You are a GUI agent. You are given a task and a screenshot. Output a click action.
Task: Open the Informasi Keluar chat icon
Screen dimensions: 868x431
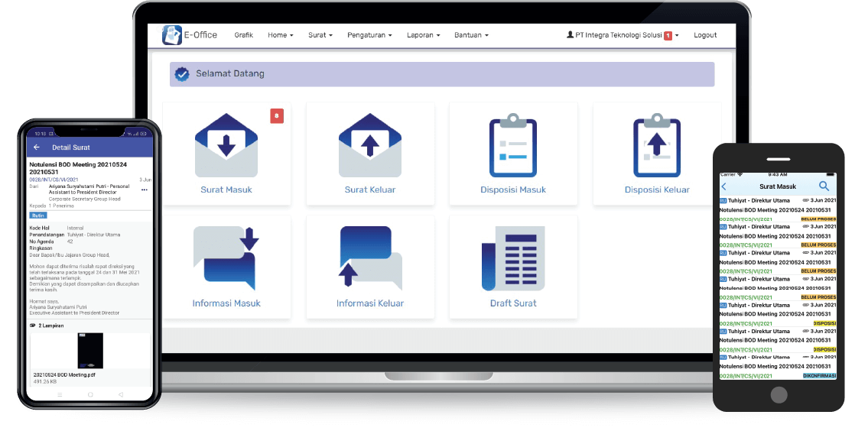[x=370, y=258]
